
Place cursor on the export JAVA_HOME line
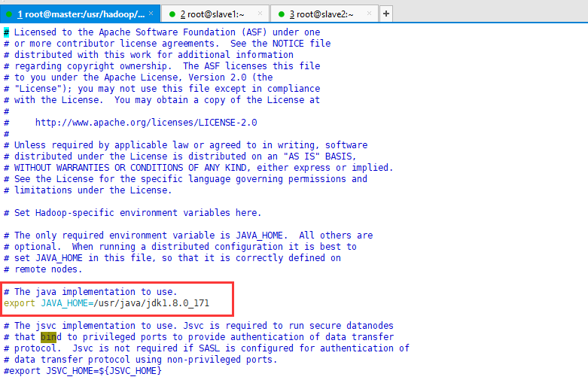[106, 303]
